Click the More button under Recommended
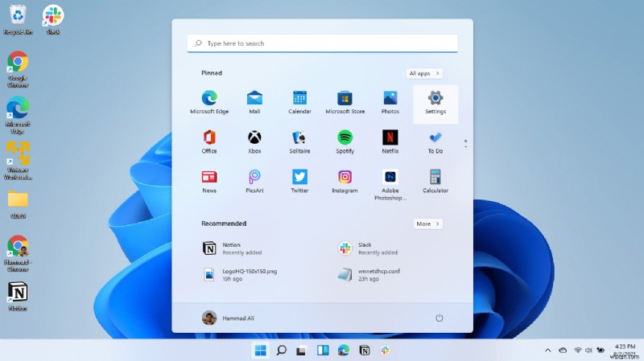 click(x=427, y=224)
